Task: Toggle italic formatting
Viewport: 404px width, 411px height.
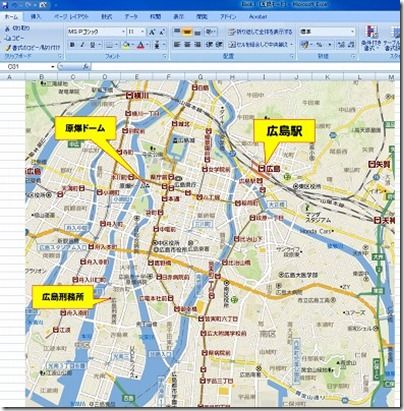Action: 82,45
